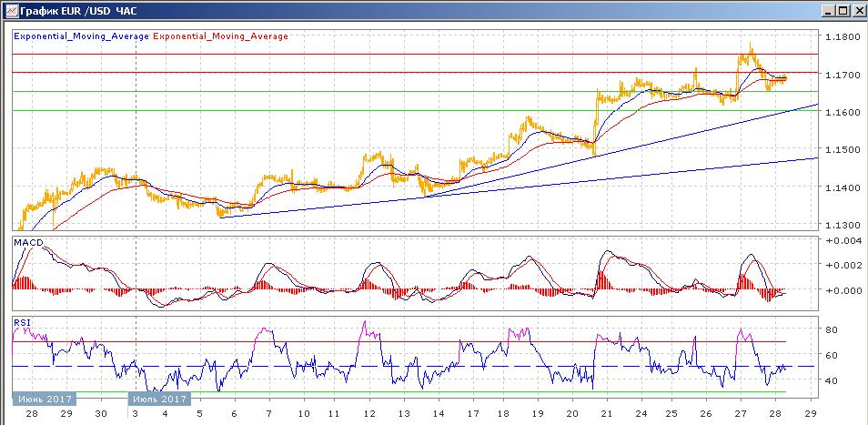
Task: Click the date label 17 on time axis
Action: [471, 414]
